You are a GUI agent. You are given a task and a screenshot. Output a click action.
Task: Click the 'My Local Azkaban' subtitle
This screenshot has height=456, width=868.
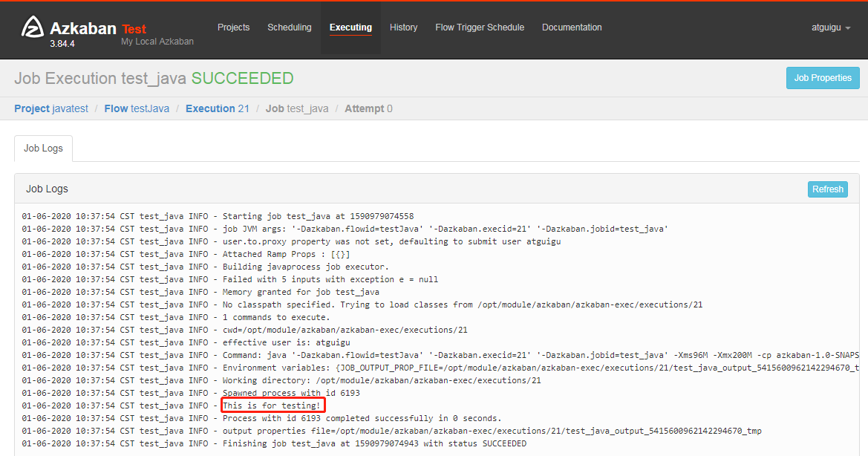tap(157, 42)
